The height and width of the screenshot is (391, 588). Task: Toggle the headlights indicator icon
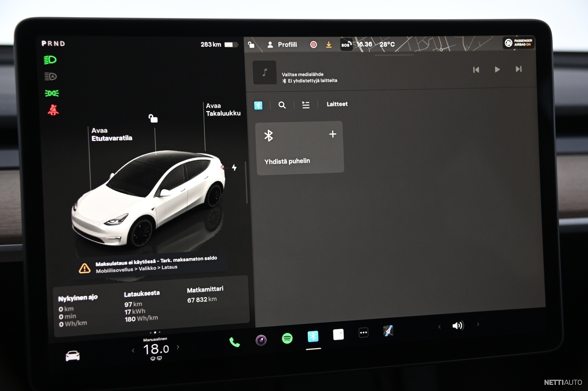50,60
